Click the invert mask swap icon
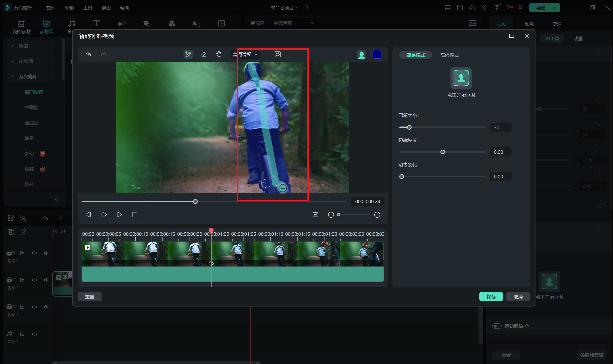This screenshot has width=613, height=364. [x=277, y=54]
